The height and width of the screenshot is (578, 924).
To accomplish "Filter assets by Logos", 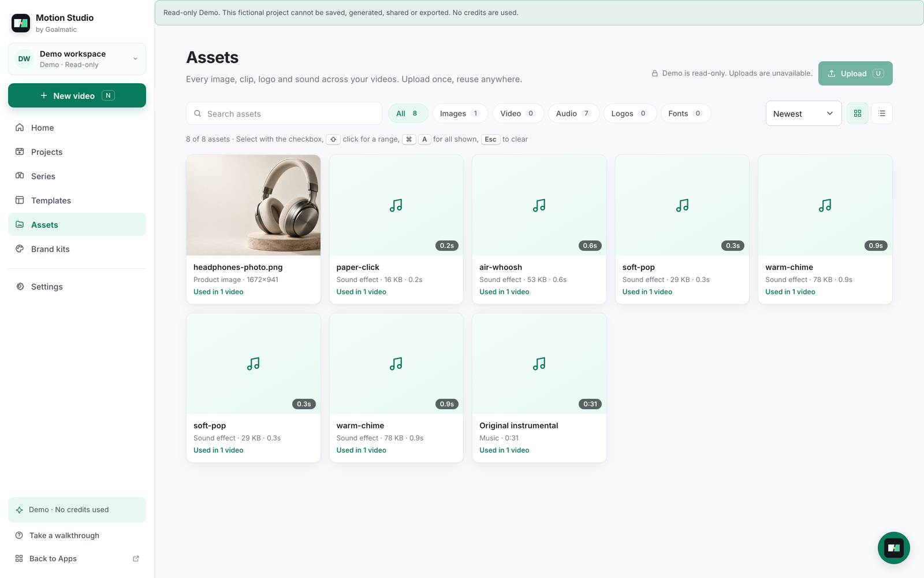I will 630,113.
